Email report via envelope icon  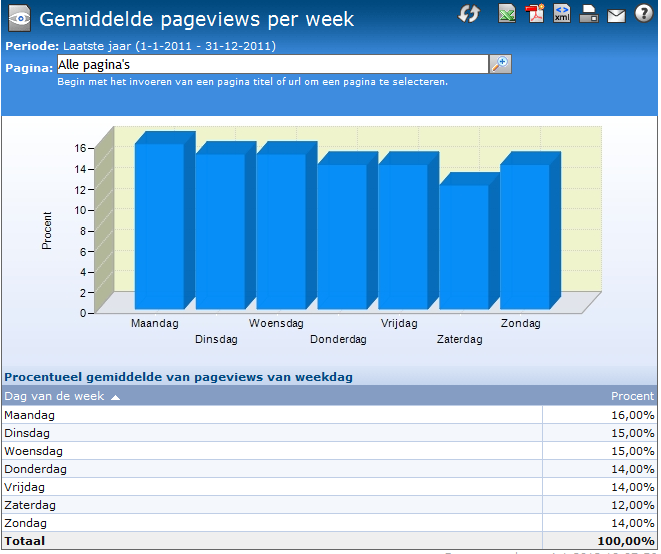(x=616, y=15)
